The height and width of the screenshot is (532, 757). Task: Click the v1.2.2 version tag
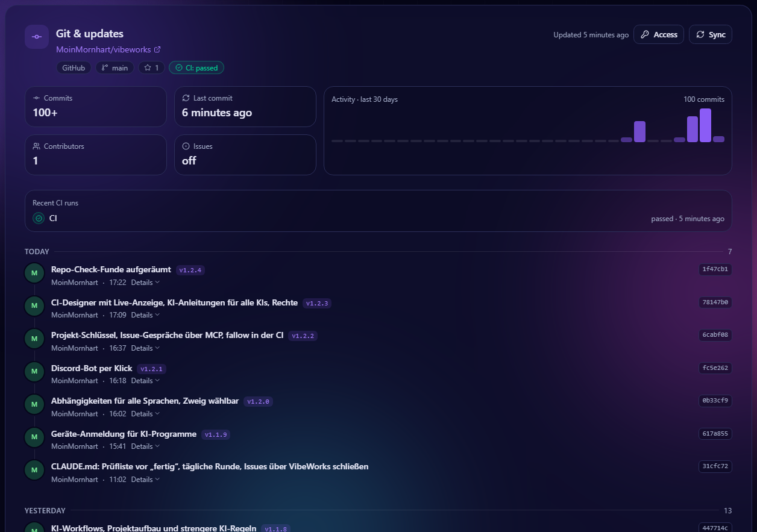pos(303,336)
